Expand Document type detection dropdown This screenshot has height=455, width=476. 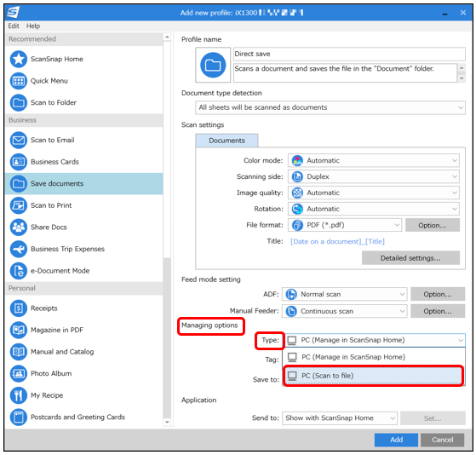tap(330, 107)
